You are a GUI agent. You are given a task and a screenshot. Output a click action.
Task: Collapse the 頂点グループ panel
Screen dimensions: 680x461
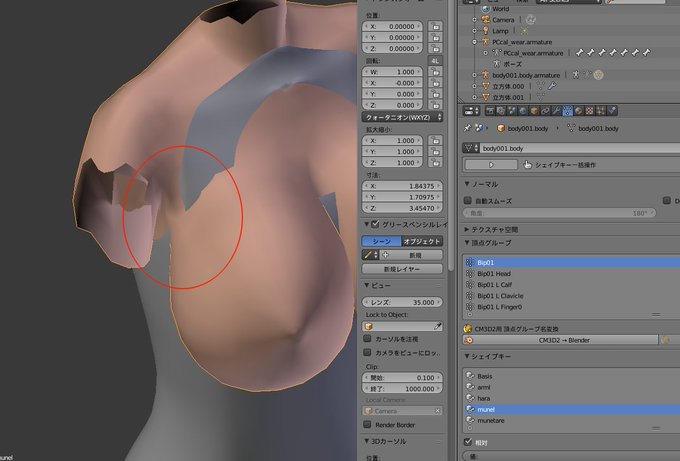tap(467, 242)
